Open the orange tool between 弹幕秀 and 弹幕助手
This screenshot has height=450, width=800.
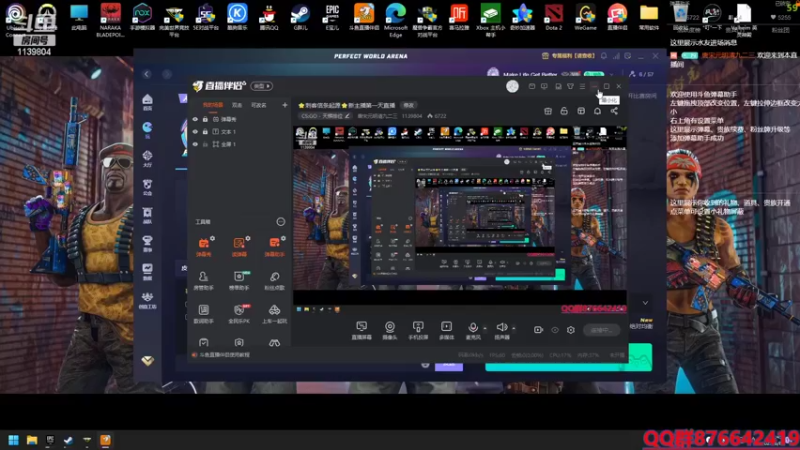point(239,246)
